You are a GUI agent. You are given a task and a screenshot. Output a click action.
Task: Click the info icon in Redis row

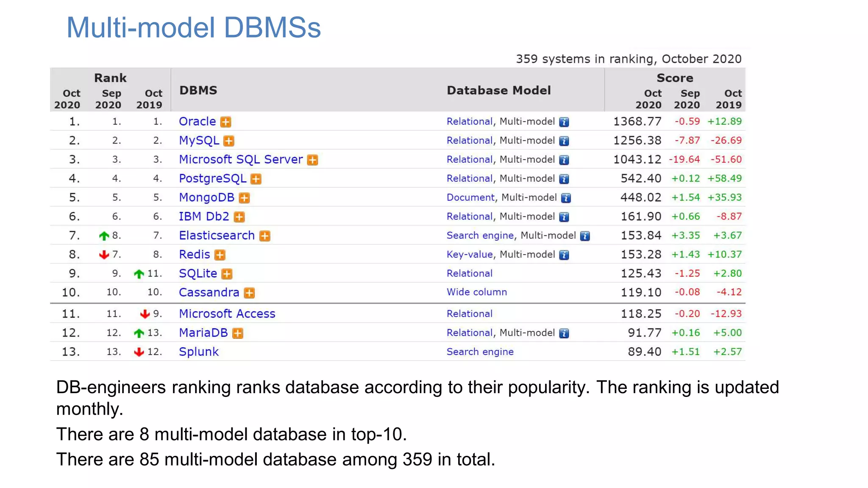564,255
